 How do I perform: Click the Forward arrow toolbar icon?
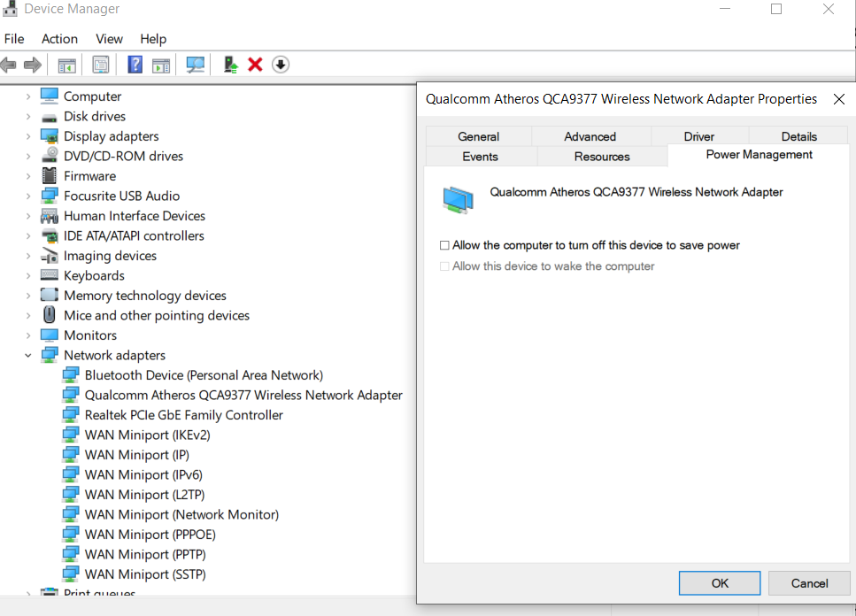click(x=33, y=65)
